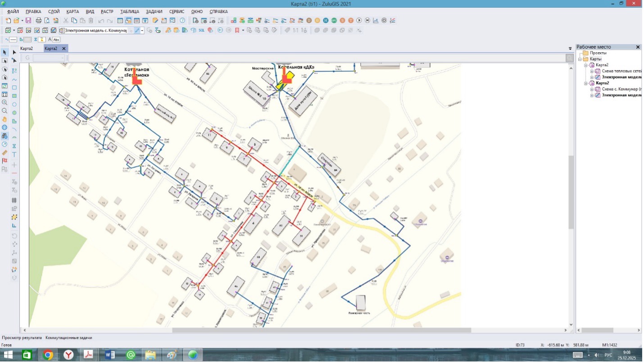Click the Print icon in toolbar
The height and width of the screenshot is (363, 644).
[x=39, y=20]
